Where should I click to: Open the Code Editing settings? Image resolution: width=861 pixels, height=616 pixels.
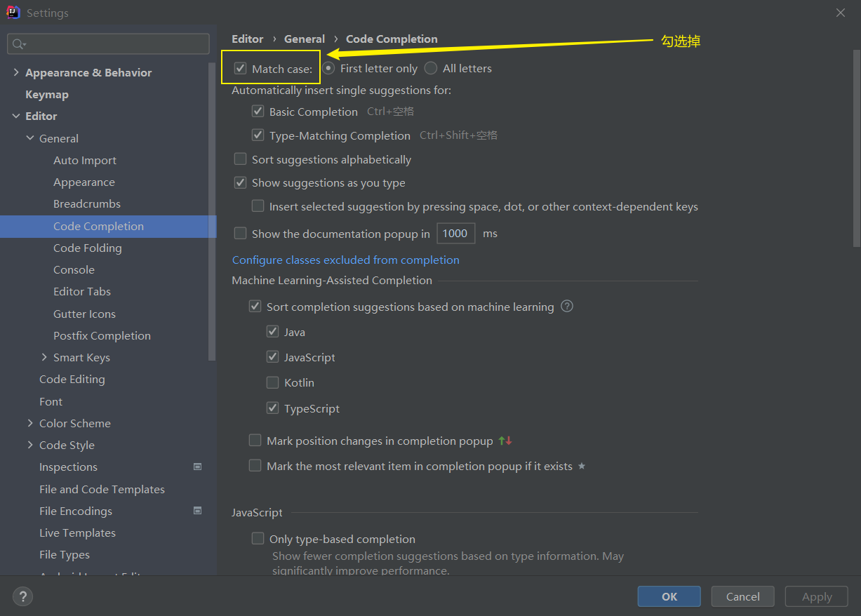(x=72, y=379)
